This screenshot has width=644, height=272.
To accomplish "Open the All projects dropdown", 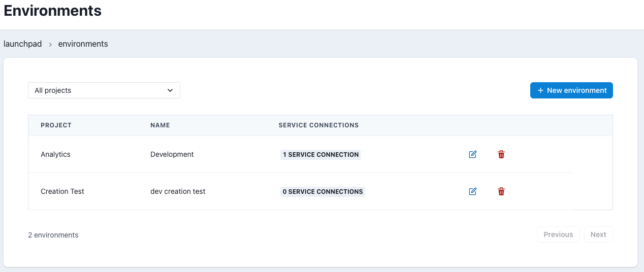I will (104, 90).
